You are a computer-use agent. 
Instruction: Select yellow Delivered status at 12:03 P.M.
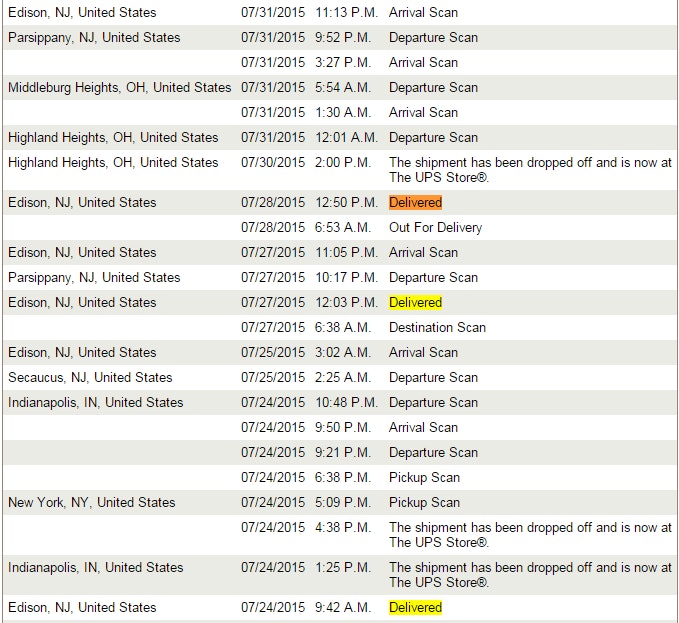pos(415,302)
